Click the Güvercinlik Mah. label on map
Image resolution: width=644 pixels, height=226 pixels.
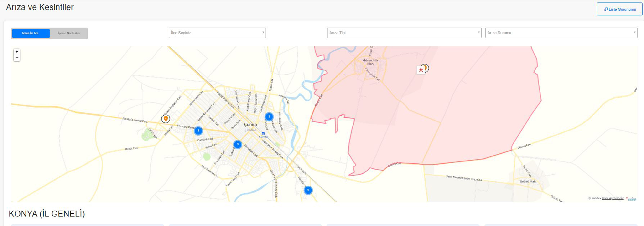pyautogui.click(x=370, y=62)
